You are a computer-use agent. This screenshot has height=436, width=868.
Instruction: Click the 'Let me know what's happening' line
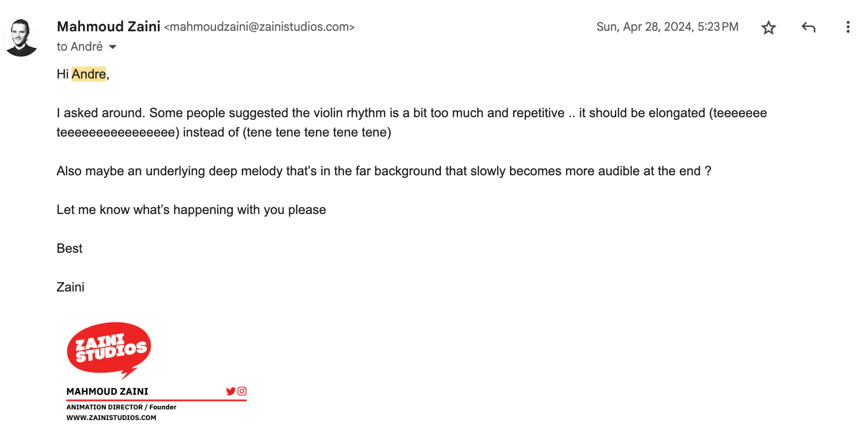pyautogui.click(x=191, y=210)
